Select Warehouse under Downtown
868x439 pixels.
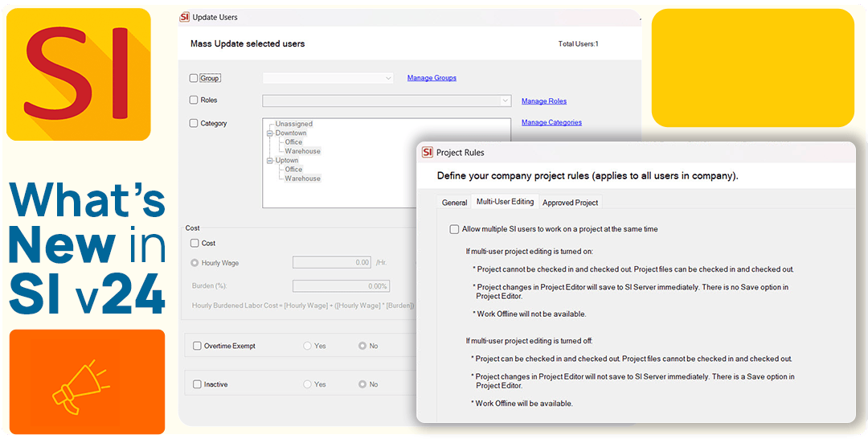[303, 151]
